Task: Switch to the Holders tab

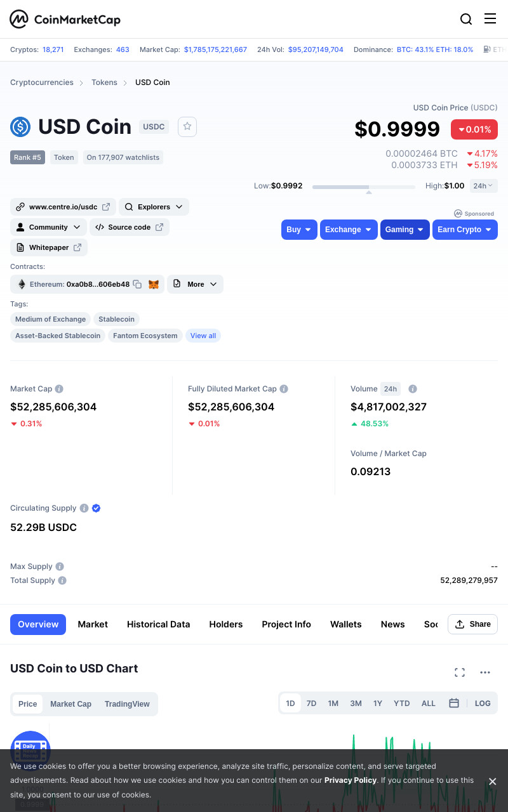Action: tap(226, 624)
